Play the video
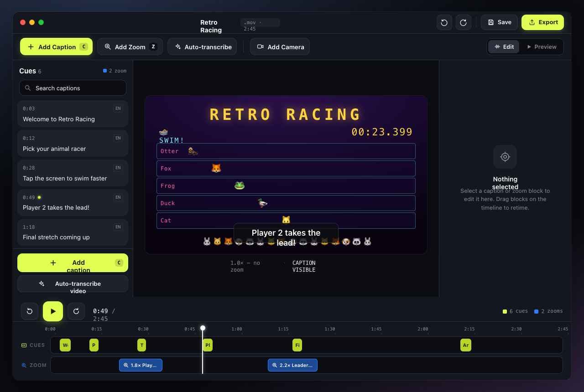The image size is (584, 392). [x=53, y=311]
